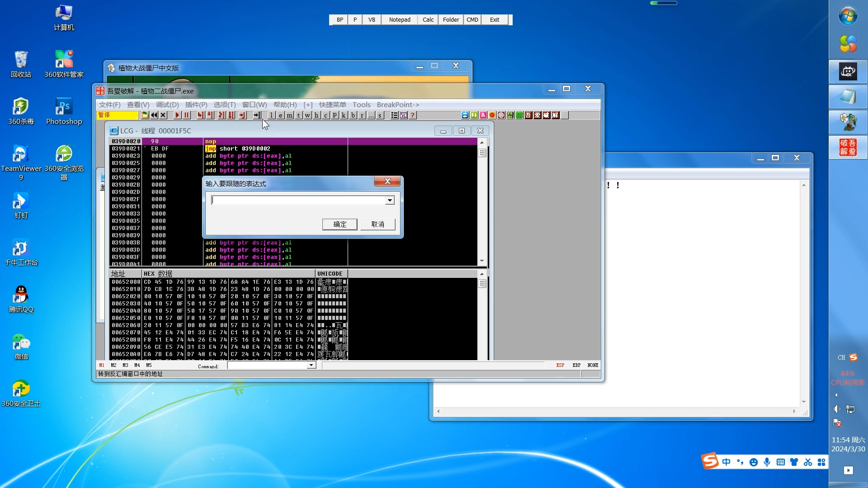This screenshot has height=488, width=868.
Task: Toggle the EBP register option
Action: coord(576,365)
